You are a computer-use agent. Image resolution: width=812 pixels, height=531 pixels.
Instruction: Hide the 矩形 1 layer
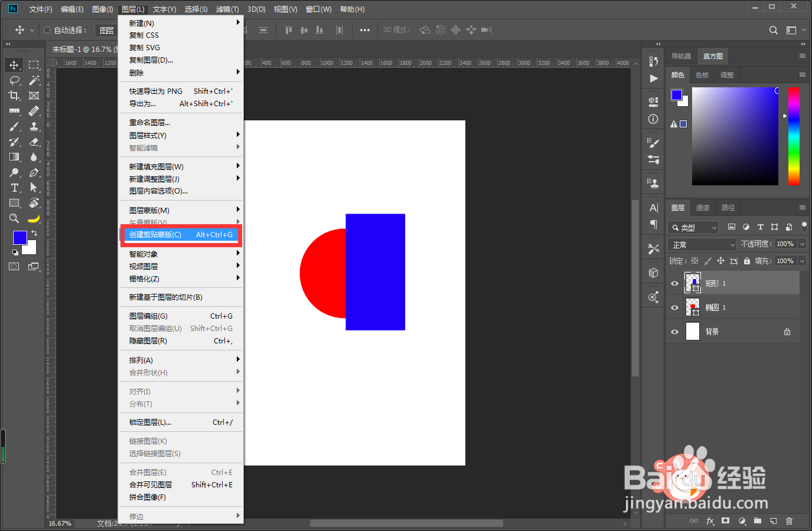pos(674,284)
